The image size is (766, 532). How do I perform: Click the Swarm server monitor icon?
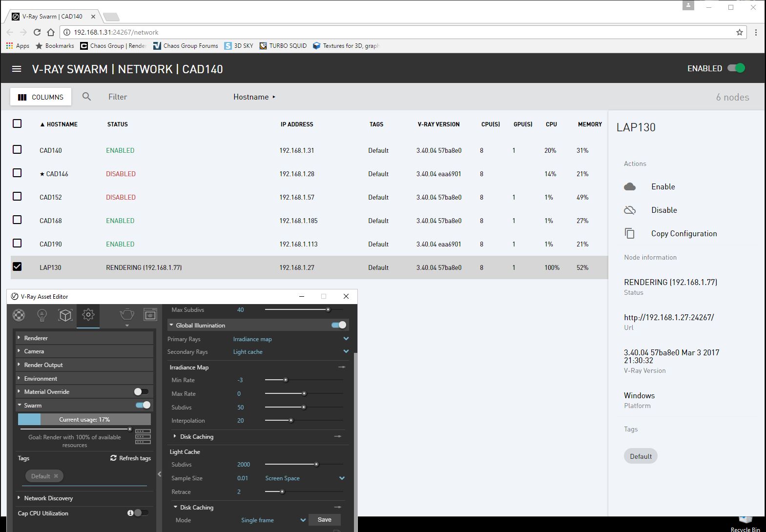click(x=143, y=436)
